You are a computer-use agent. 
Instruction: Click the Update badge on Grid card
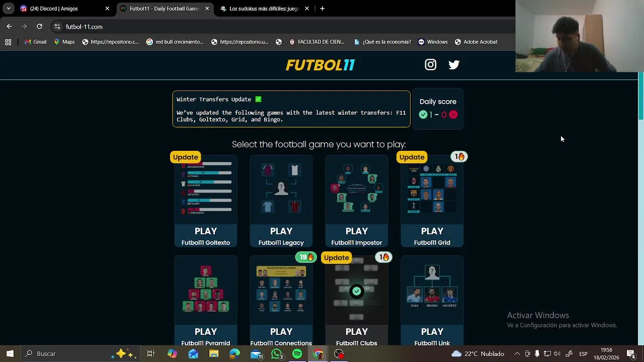pos(412,157)
